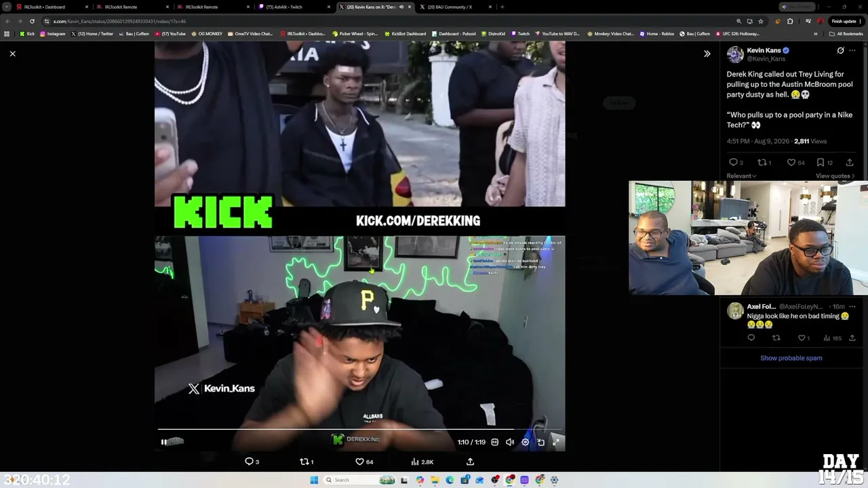Open Kevin Kans profile avatar
868x488 pixels.
point(735,54)
